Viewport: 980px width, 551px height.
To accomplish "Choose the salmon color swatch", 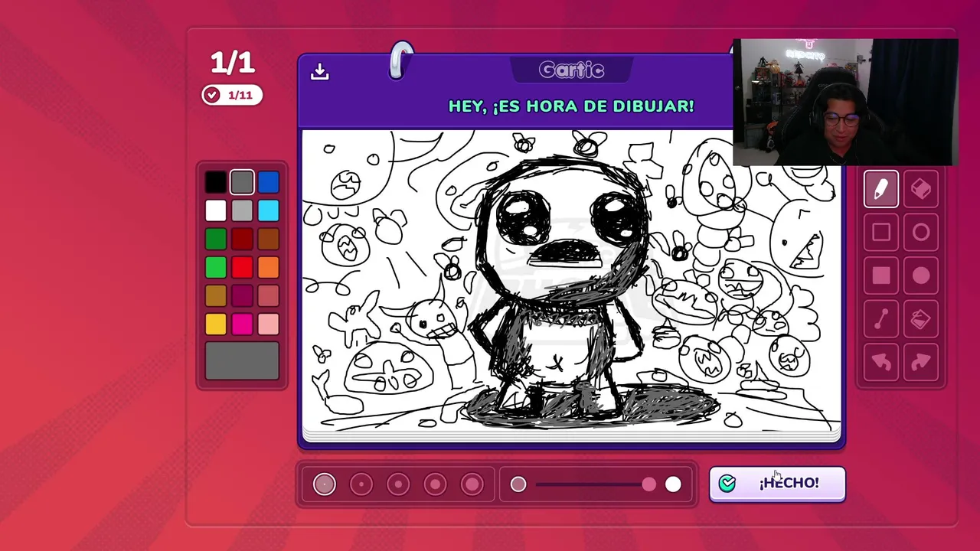I will [x=268, y=296].
